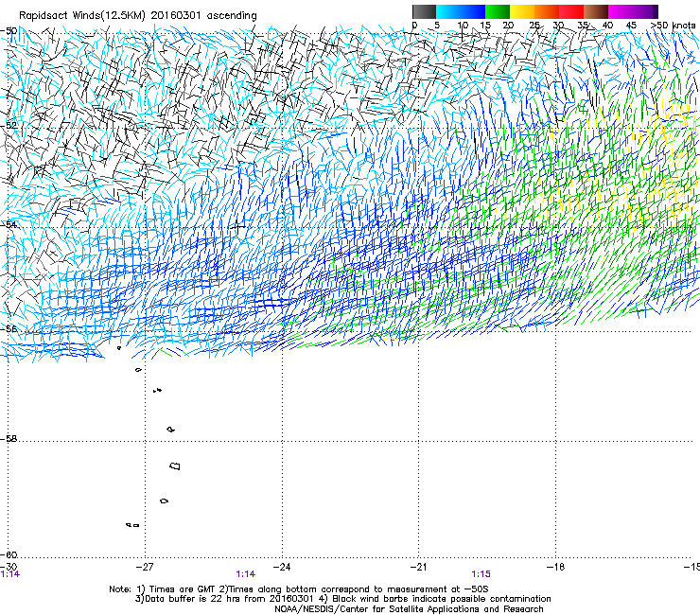700x615 pixels.
Task: Click the '-21' longitude axis label
Action: coord(418,567)
